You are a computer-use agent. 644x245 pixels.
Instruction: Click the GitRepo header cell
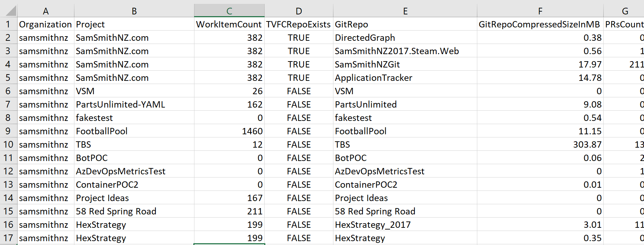tap(405, 24)
